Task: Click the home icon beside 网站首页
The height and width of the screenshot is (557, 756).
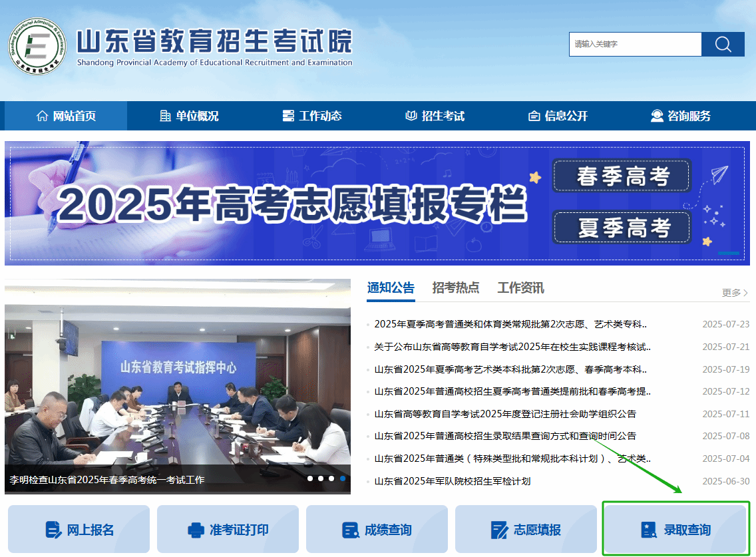Action: 43,116
